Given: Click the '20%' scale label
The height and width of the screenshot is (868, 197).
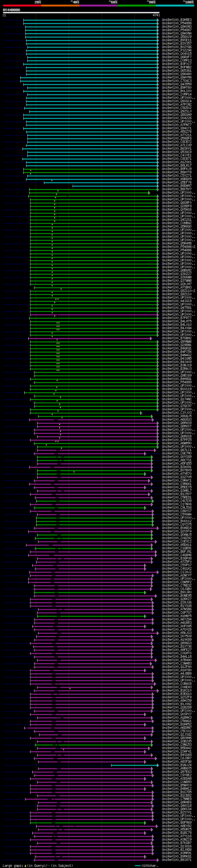Looking at the screenshot, I should click(x=38, y=2).
